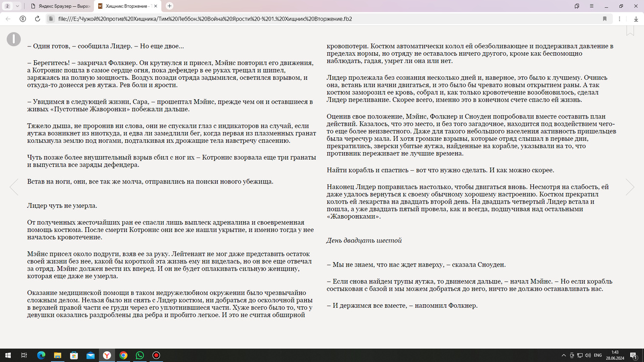Click the file page info icon in address bar
Viewport: 644px width, 362px height.
(x=50, y=19)
